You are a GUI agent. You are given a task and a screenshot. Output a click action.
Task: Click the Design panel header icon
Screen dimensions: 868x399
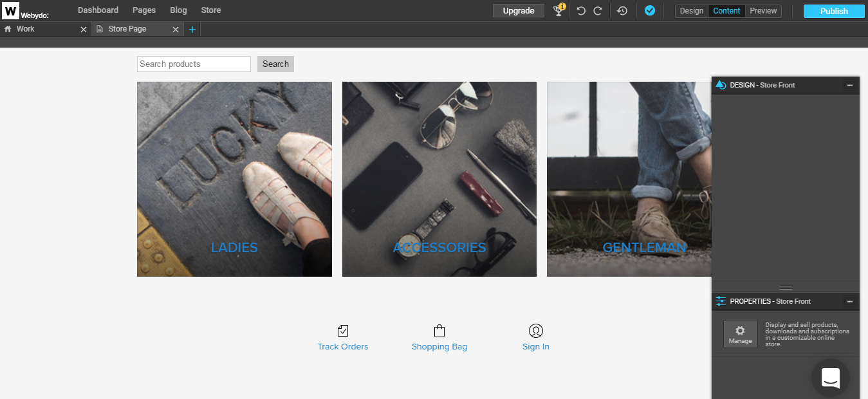coord(721,85)
